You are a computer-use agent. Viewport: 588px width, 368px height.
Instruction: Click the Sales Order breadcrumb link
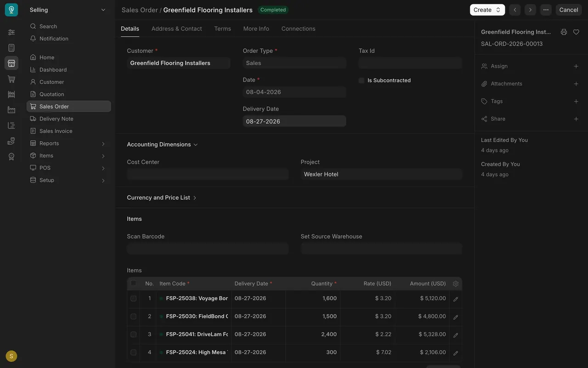coord(140,10)
